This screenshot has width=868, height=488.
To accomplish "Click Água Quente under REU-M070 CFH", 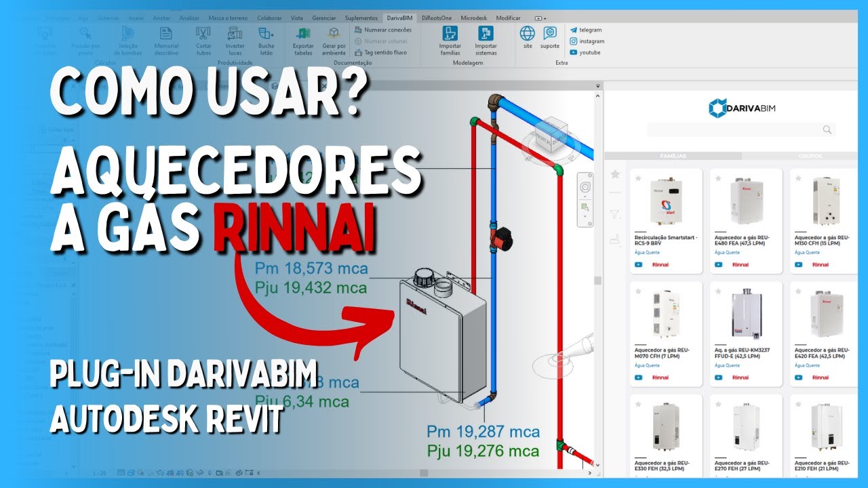I will tap(647, 365).
